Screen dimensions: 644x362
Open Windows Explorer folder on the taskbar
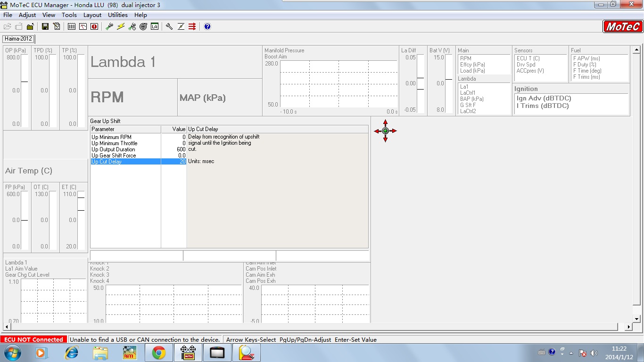click(100, 353)
